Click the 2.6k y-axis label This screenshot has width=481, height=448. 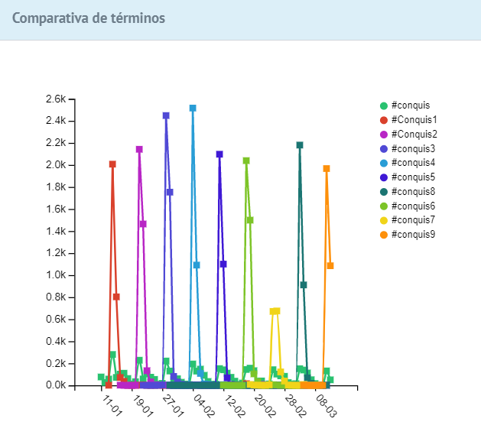pyautogui.click(x=56, y=99)
